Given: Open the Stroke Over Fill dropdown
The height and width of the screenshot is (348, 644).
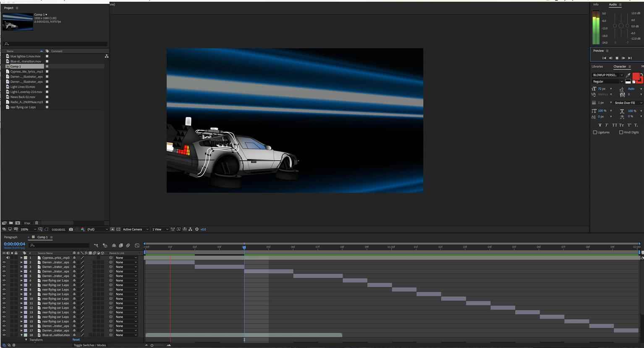Looking at the screenshot, I should tap(628, 103).
